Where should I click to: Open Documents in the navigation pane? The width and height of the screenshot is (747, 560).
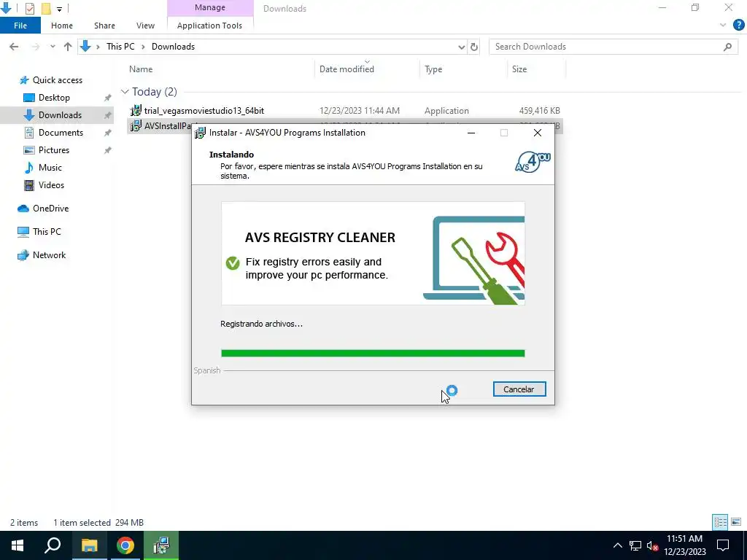point(61,133)
